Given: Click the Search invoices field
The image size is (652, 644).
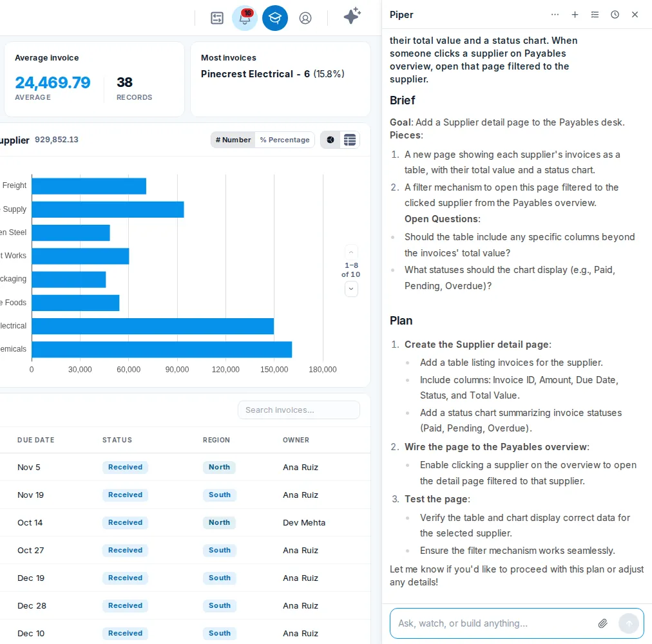Looking at the screenshot, I should [298, 410].
